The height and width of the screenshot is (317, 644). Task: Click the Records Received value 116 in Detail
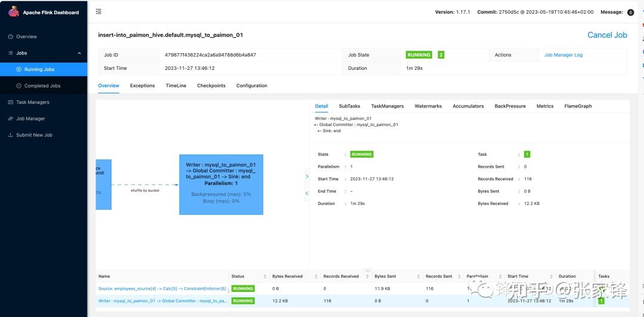pos(528,179)
